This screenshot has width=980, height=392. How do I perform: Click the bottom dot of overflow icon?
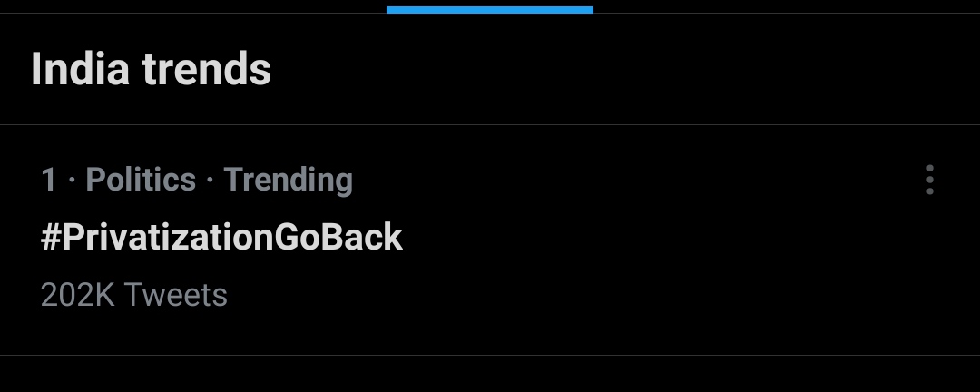point(930,191)
